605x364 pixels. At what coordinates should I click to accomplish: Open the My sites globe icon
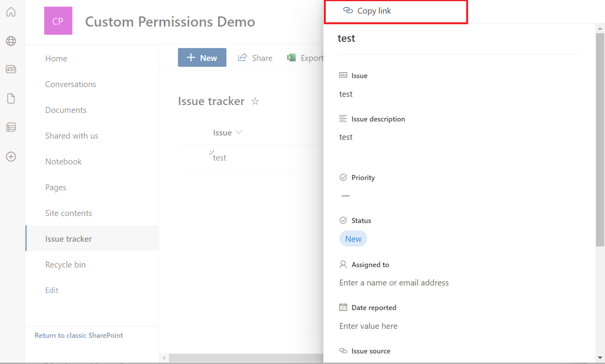(x=11, y=41)
